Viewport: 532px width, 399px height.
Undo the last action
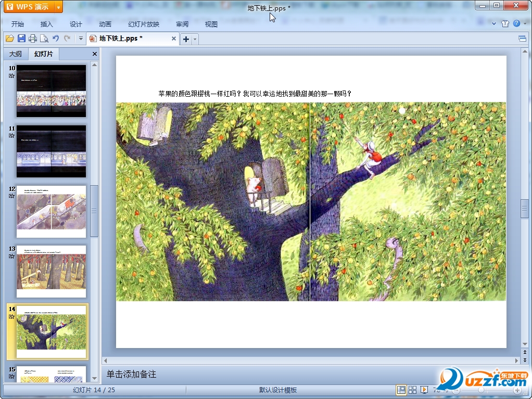tap(56, 38)
